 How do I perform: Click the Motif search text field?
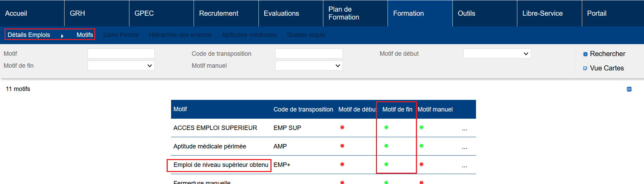point(121,54)
